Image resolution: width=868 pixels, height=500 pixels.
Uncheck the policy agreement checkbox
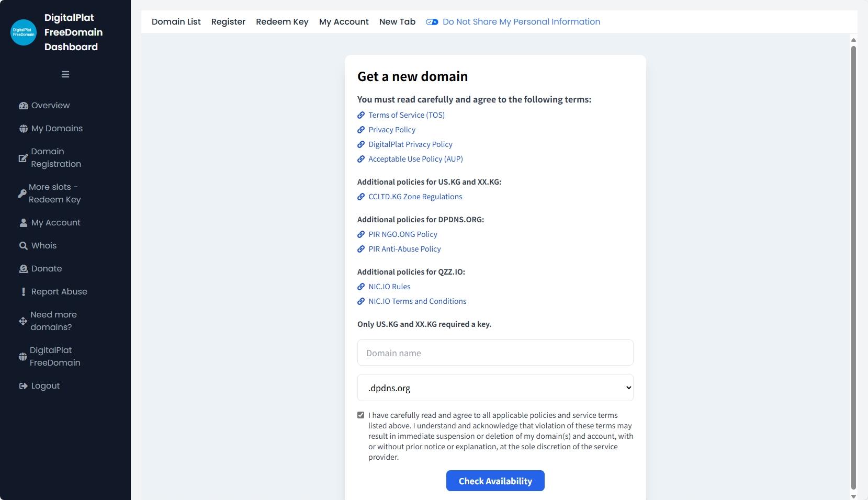coord(360,415)
